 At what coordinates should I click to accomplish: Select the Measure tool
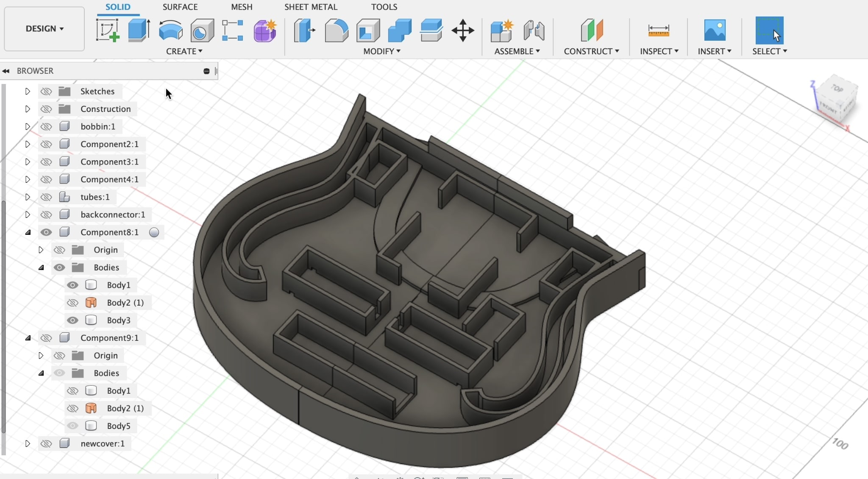point(659,30)
